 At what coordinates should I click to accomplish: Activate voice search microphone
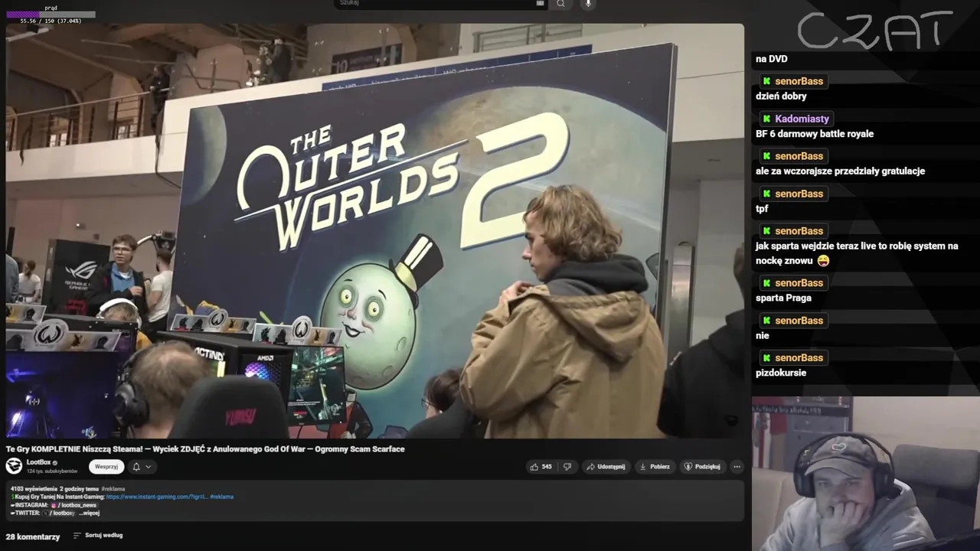pos(588,3)
